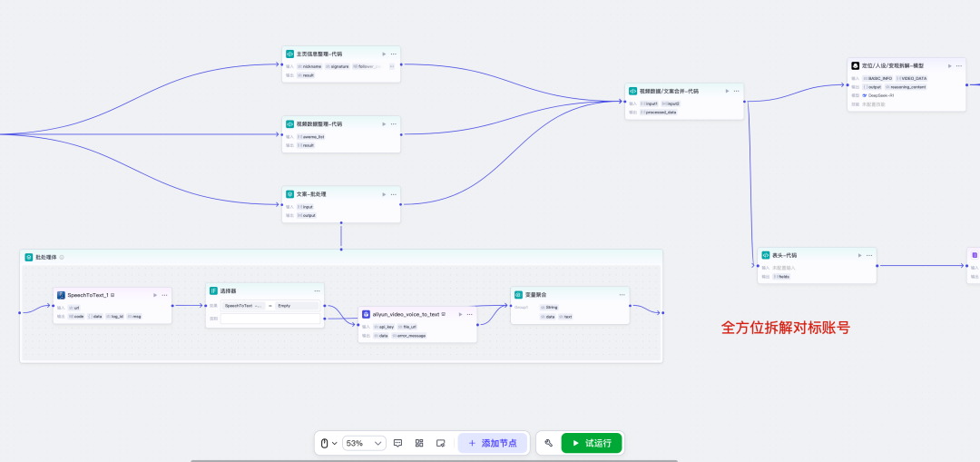Open more options for 变量聚合 node
Screen dimensions: 980x462
click(x=622, y=294)
